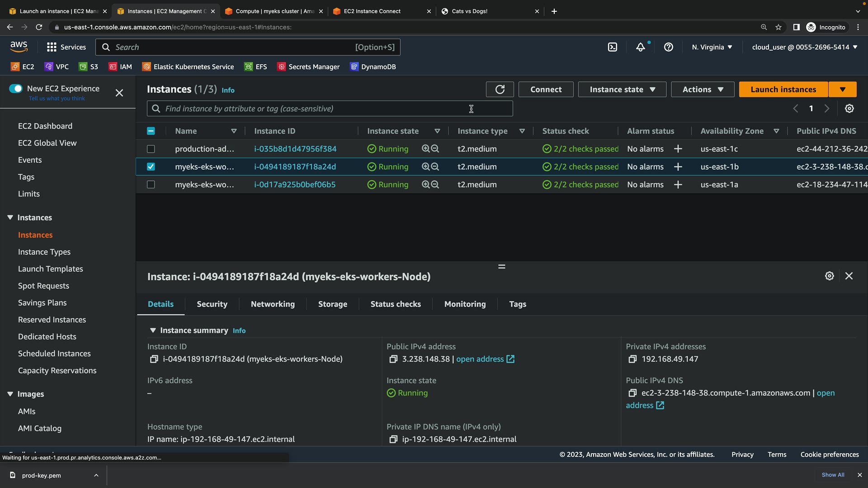Open the N. Virginia region selector
Screen dimensions: 868x488
(712, 47)
